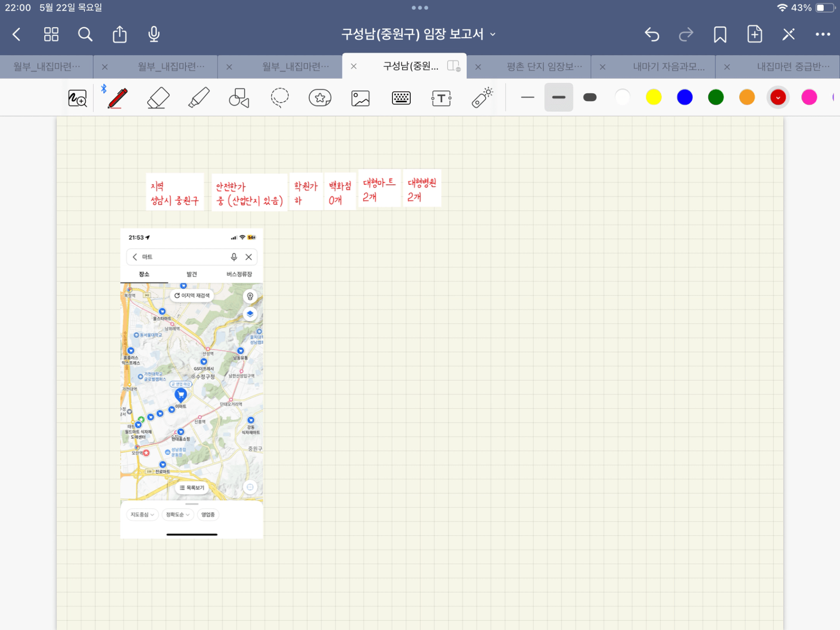Select the Text box tool
This screenshot has height=630, width=840.
[441, 98]
